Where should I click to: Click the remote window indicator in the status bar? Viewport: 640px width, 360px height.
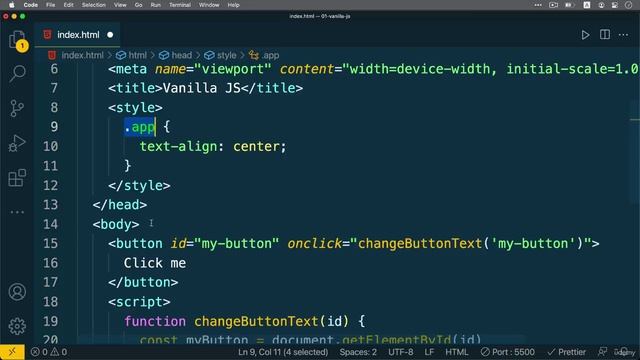(x=12, y=352)
